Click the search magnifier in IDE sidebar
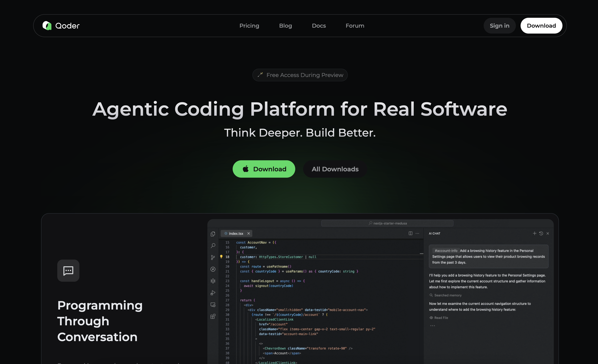The height and width of the screenshot is (364, 598). [213, 245]
